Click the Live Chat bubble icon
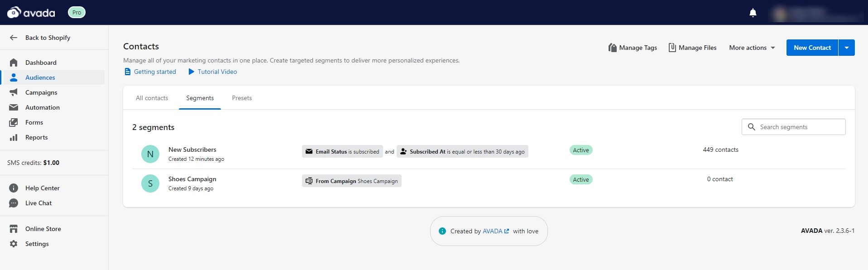Screen dimensions: 868x270 [x=14, y=203]
